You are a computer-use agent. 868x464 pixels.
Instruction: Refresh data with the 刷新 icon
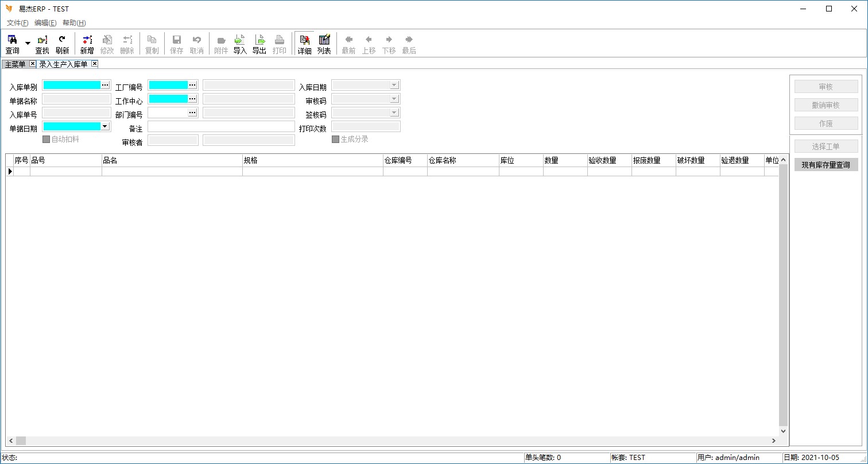click(x=62, y=44)
